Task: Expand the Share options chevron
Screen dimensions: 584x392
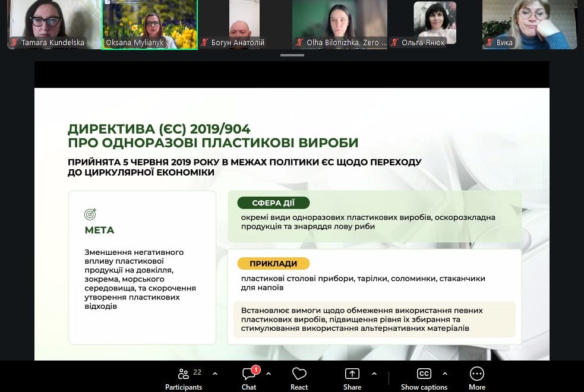Action: [374, 374]
